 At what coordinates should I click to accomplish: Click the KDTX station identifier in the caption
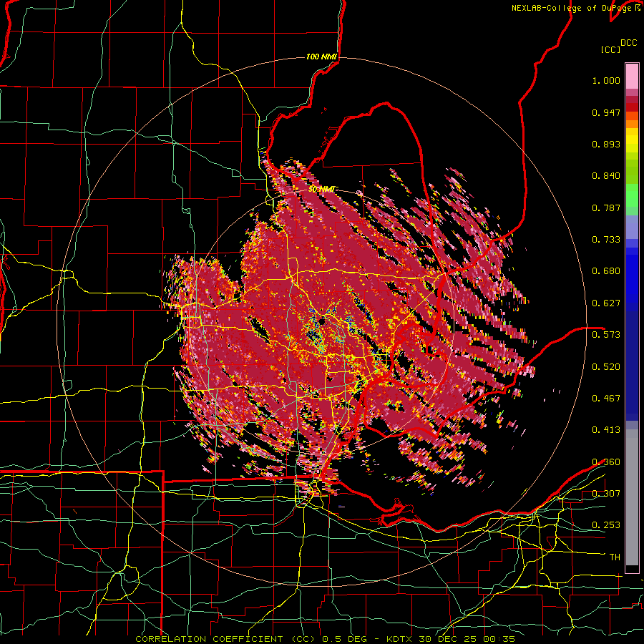click(x=401, y=639)
